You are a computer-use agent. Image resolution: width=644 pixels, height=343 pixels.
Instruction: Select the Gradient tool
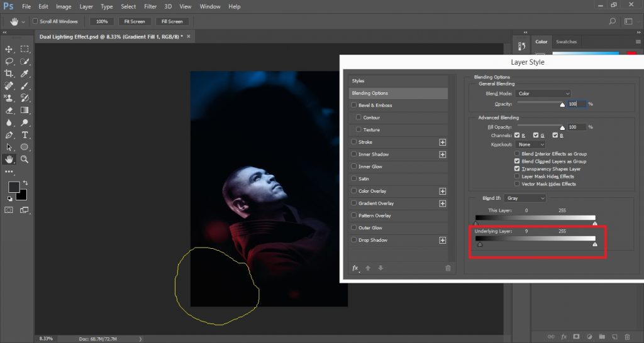pos(25,111)
